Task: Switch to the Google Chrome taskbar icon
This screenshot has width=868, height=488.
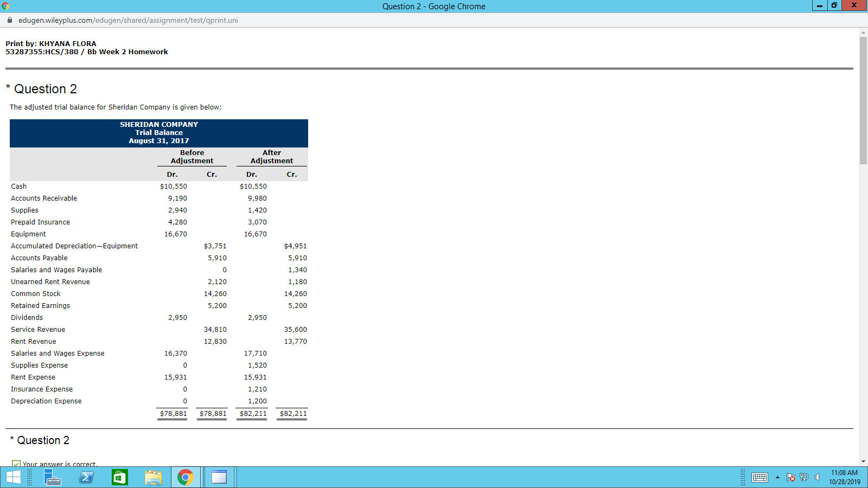Action: [x=186, y=477]
